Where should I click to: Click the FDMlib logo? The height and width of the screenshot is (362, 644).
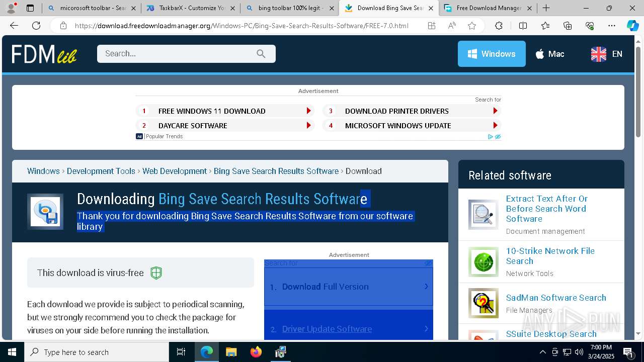(x=44, y=54)
